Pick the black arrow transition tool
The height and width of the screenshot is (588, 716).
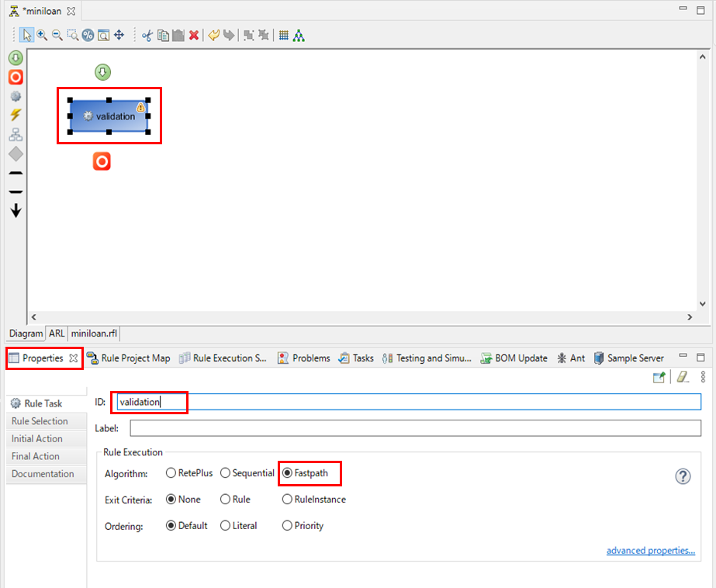click(16, 210)
